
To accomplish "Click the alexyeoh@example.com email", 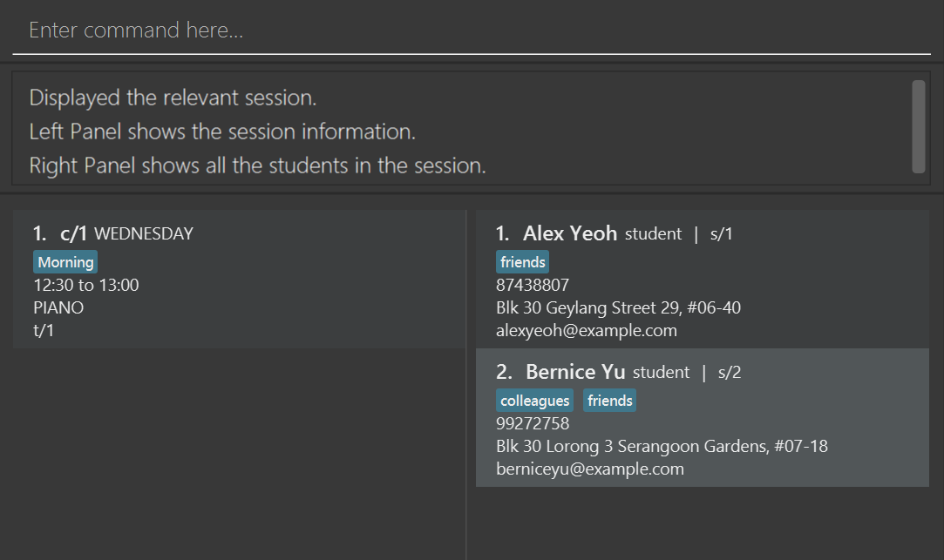I will point(587,330).
